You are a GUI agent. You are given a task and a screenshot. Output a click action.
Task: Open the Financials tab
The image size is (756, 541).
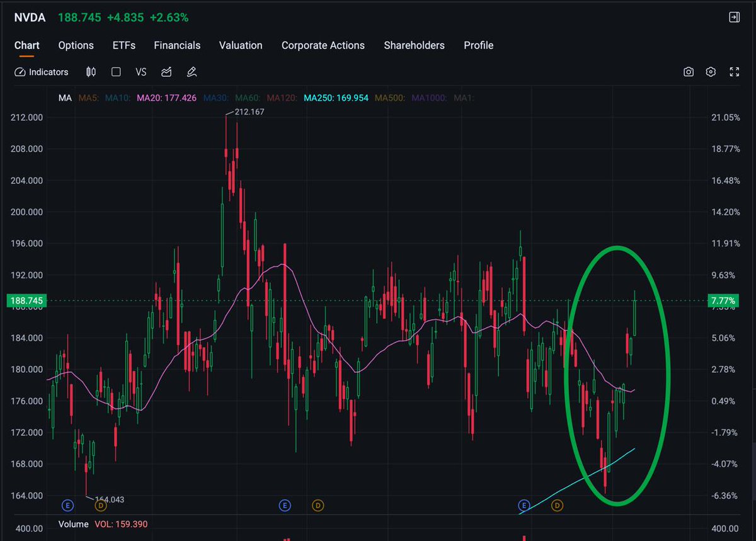pos(177,45)
